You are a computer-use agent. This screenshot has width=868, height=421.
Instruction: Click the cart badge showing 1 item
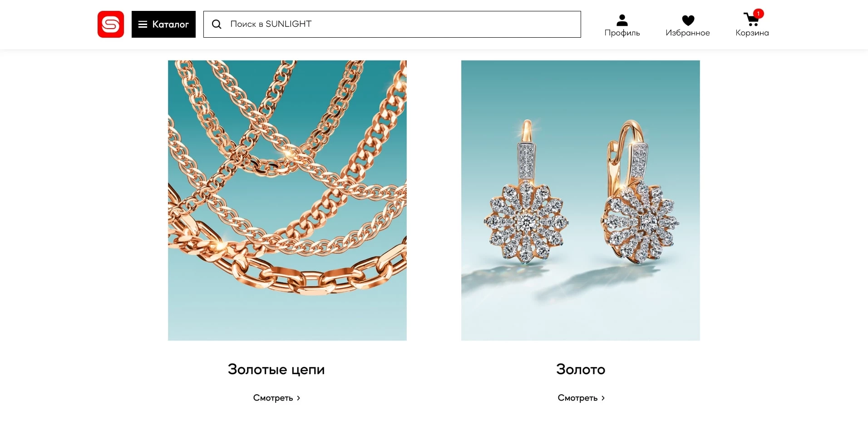[x=758, y=13]
